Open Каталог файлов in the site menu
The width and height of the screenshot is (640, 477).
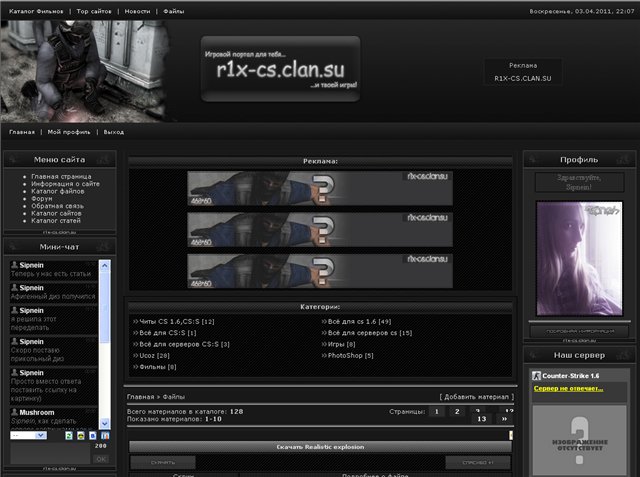(x=58, y=191)
